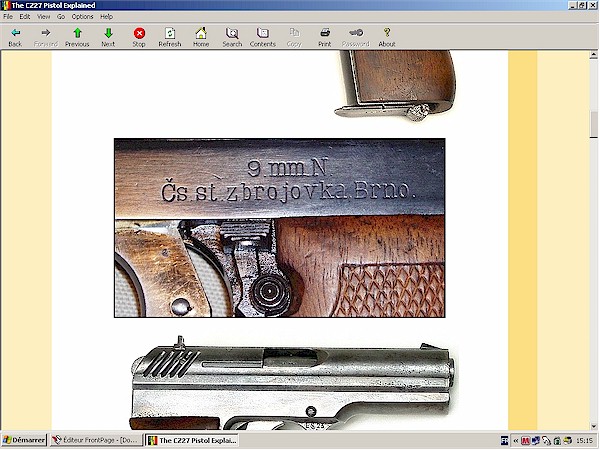Click the clock showing 15:15
Image resolution: width=600 pixels, height=450 pixels.
[x=584, y=441]
